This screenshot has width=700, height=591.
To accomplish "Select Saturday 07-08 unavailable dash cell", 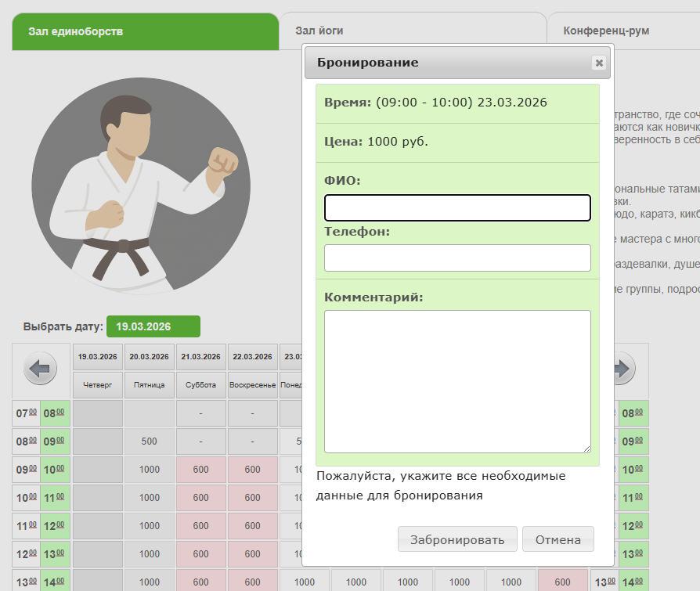I will (x=201, y=413).
